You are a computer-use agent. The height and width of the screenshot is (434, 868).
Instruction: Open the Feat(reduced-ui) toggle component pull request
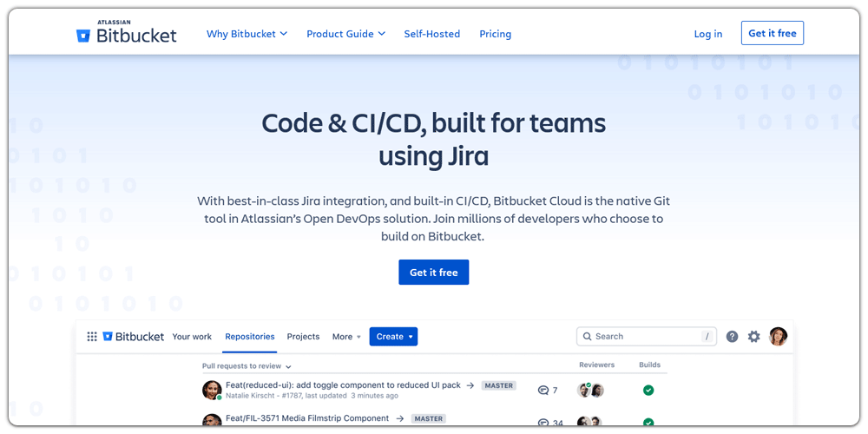pyautogui.click(x=343, y=385)
